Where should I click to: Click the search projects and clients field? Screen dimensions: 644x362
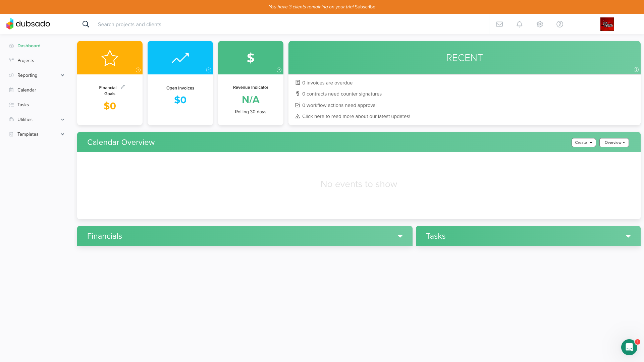click(x=129, y=24)
